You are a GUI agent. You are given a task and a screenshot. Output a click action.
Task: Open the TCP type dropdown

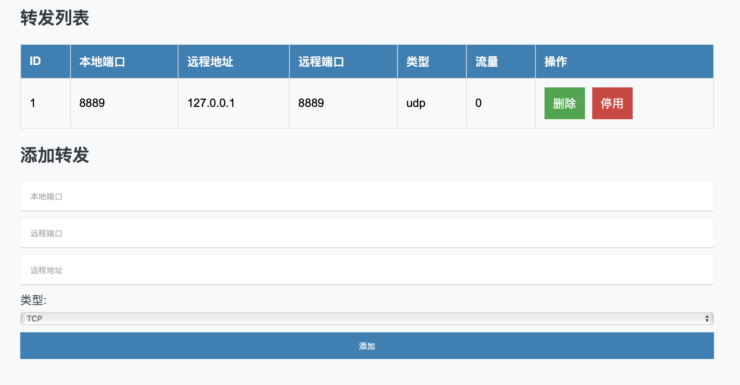367,318
